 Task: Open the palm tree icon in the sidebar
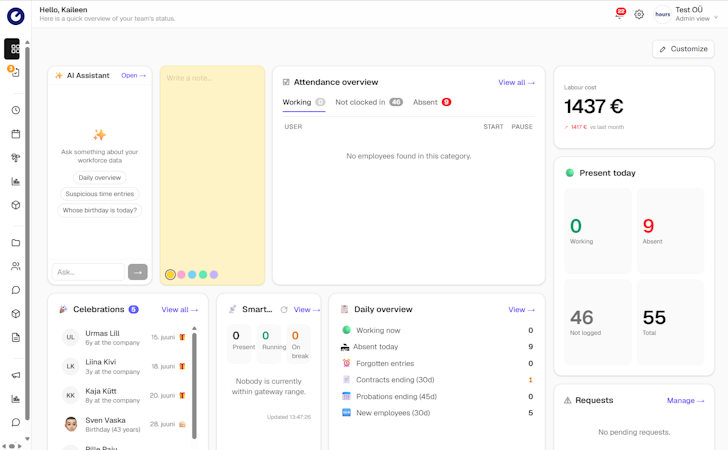[16, 157]
